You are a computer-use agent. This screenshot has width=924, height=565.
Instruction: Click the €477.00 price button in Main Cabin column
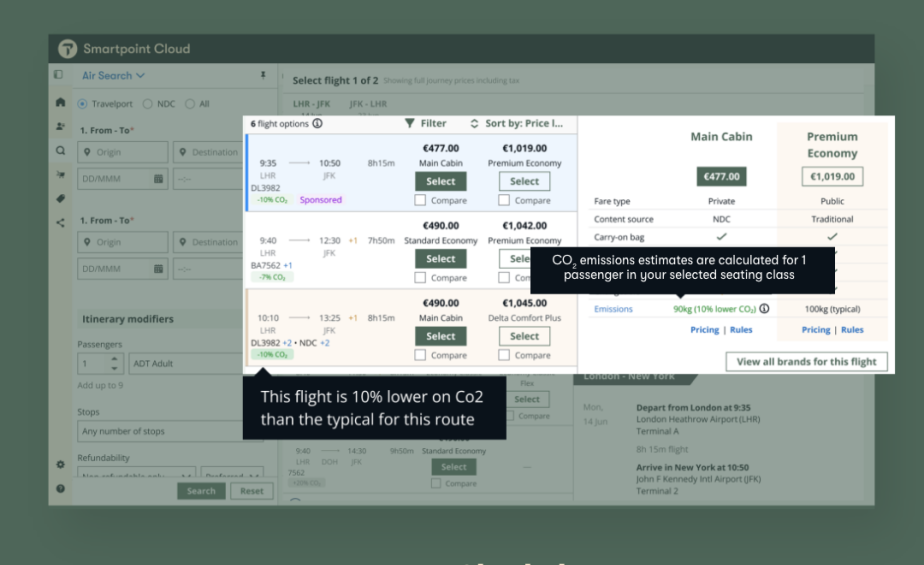click(x=721, y=176)
